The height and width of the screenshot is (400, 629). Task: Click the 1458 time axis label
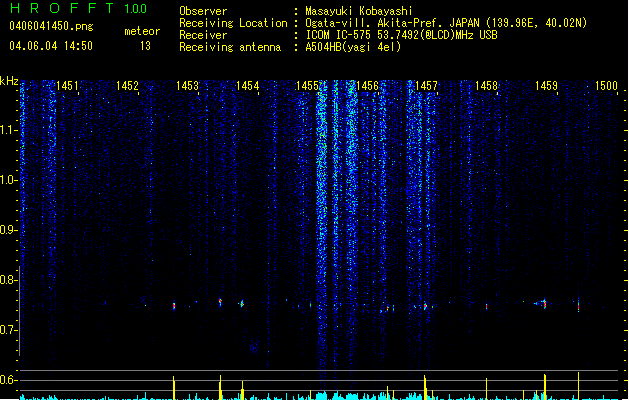(486, 85)
